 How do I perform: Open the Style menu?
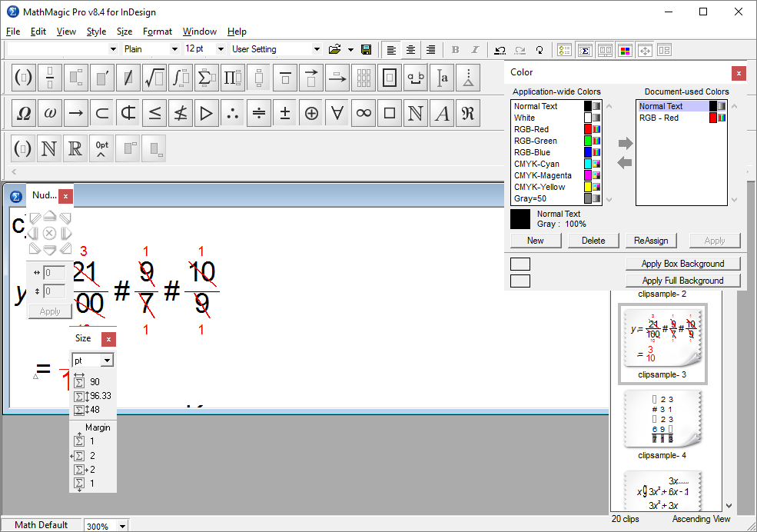point(96,32)
